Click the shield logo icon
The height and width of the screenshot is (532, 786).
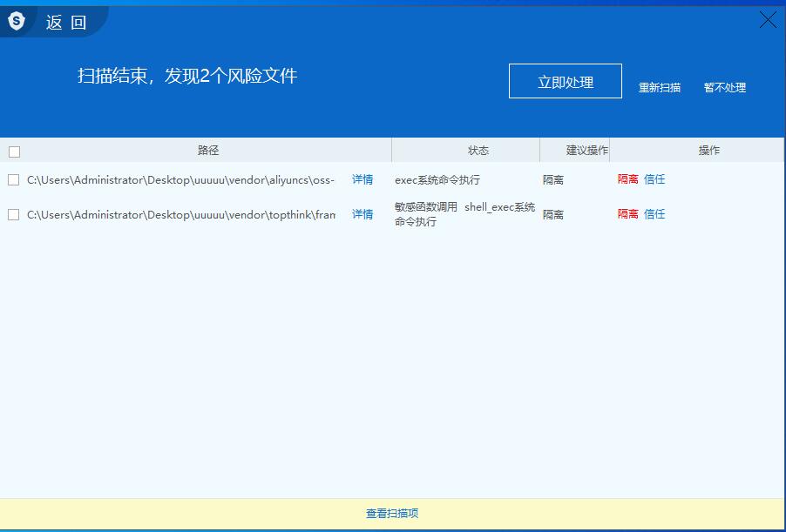tap(17, 21)
